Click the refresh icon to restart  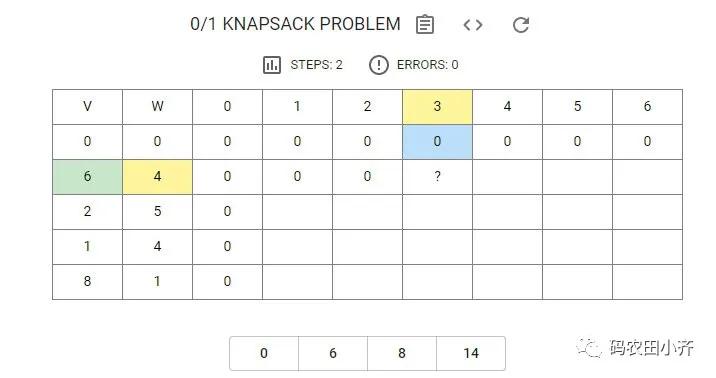pyautogui.click(x=521, y=25)
